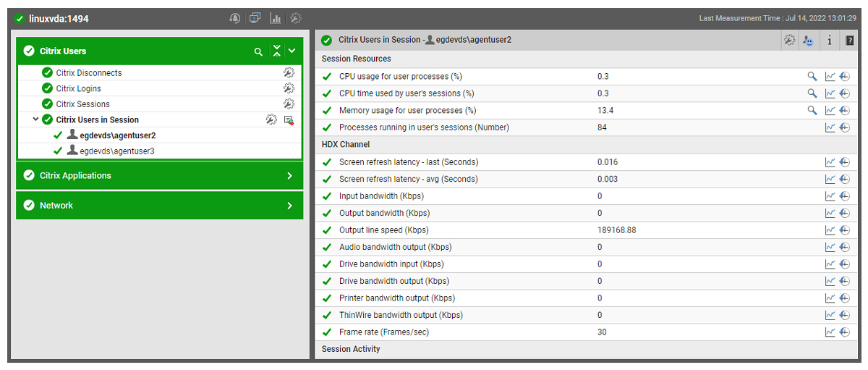
Task: Open graph icon for Processes running in user's sessions
Action: 830,127
